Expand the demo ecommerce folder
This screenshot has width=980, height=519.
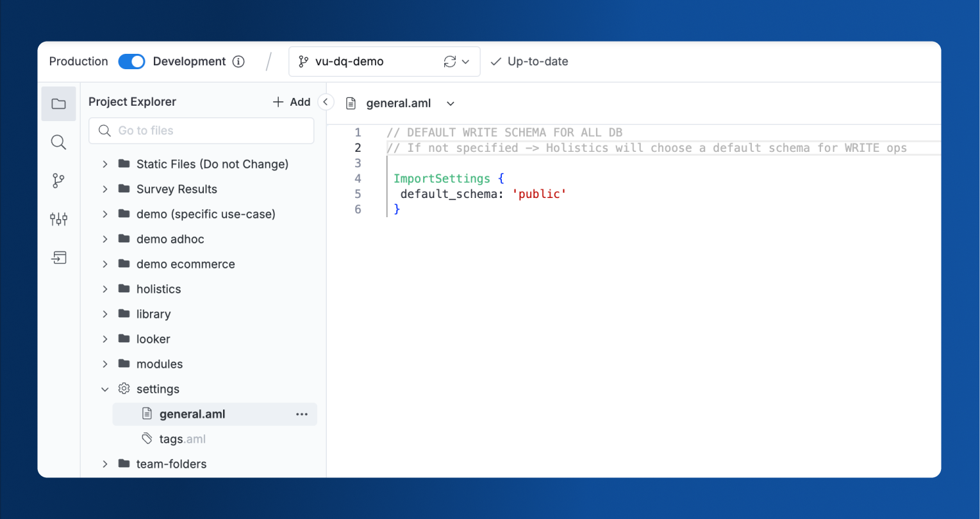(105, 264)
